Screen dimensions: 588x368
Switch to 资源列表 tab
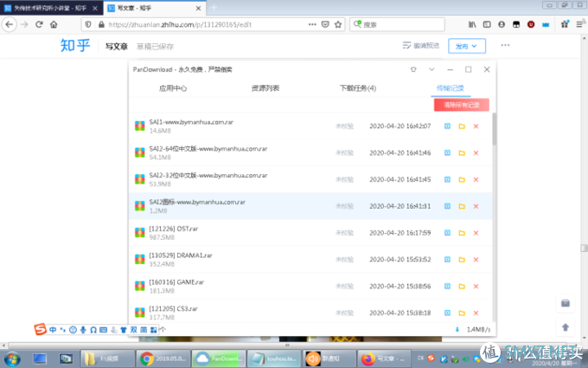(265, 88)
